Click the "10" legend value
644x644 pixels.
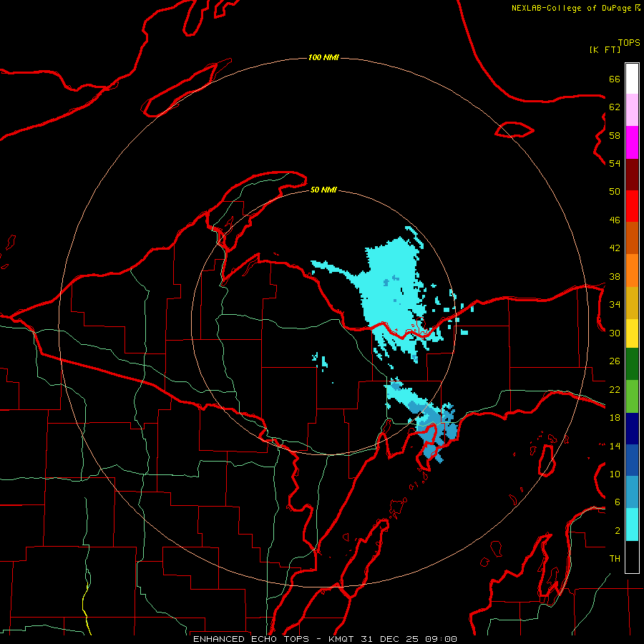coord(615,474)
